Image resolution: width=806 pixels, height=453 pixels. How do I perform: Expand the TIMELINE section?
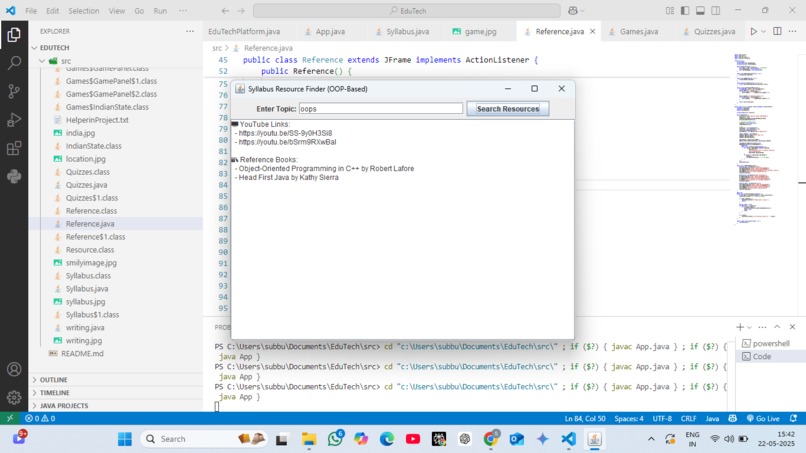pyautogui.click(x=116, y=392)
